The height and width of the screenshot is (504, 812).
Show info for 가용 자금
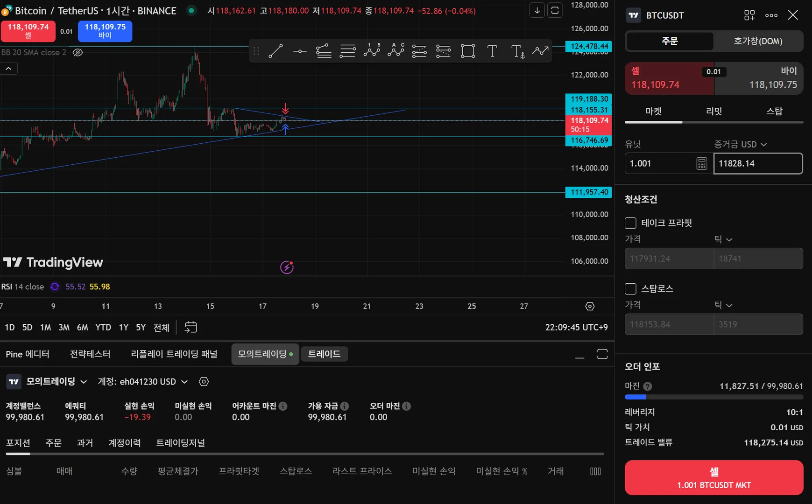pyautogui.click(x=345, y=406)
